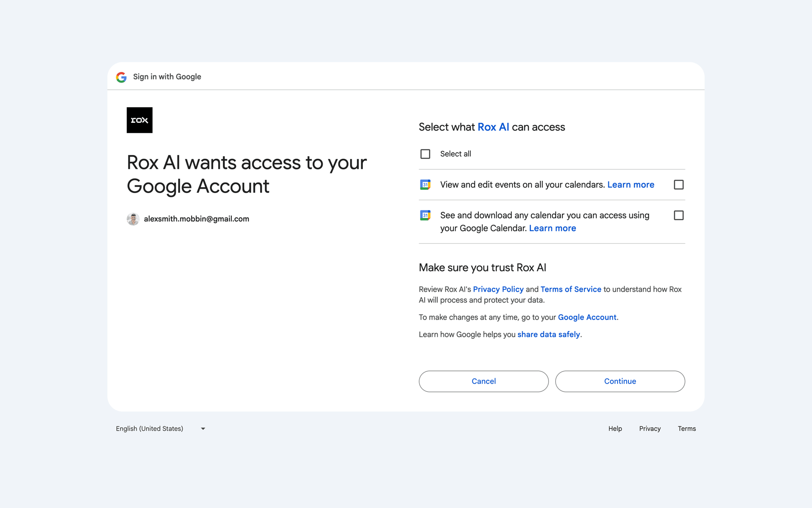Open the English (United States) language dropdown
Viewport: 812px width, 508px height.
pyautogui.click(x=161, y=429)
